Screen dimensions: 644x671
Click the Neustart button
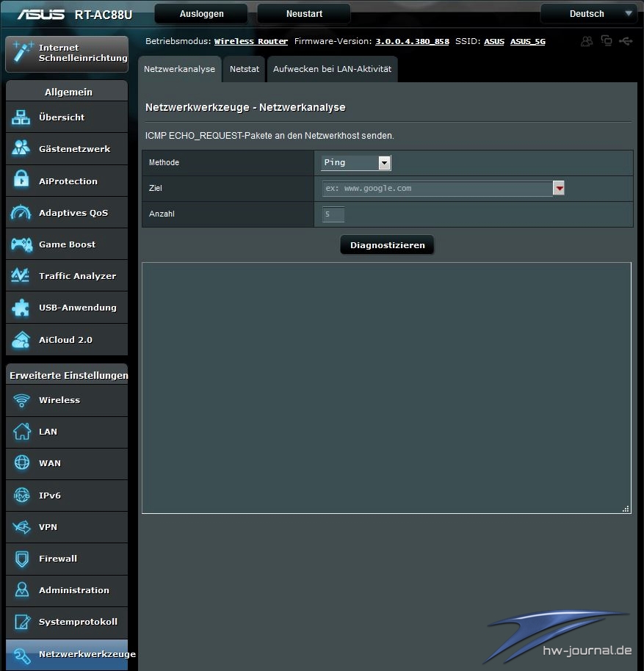pos(304,14)
